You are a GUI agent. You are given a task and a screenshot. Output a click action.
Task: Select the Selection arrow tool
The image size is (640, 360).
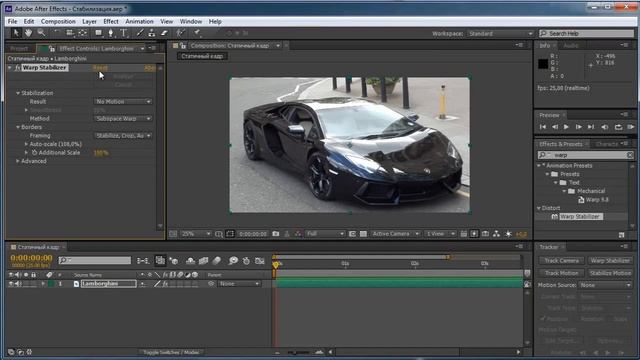(16, 33)
